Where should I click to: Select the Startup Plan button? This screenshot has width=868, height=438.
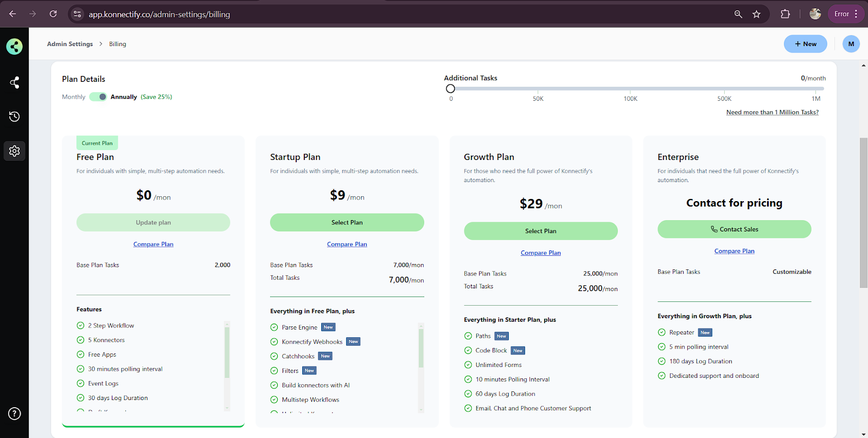[x=347, y=222]
